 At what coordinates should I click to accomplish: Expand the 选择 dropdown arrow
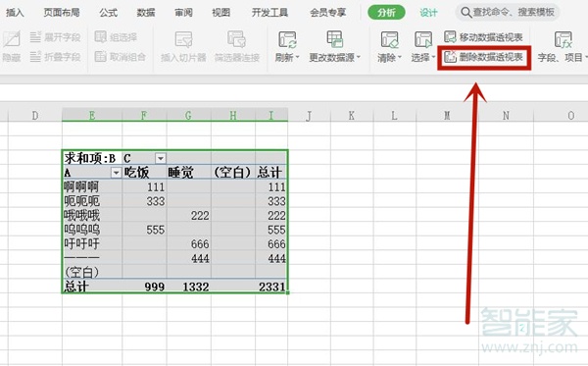click(x=433, y=58)
